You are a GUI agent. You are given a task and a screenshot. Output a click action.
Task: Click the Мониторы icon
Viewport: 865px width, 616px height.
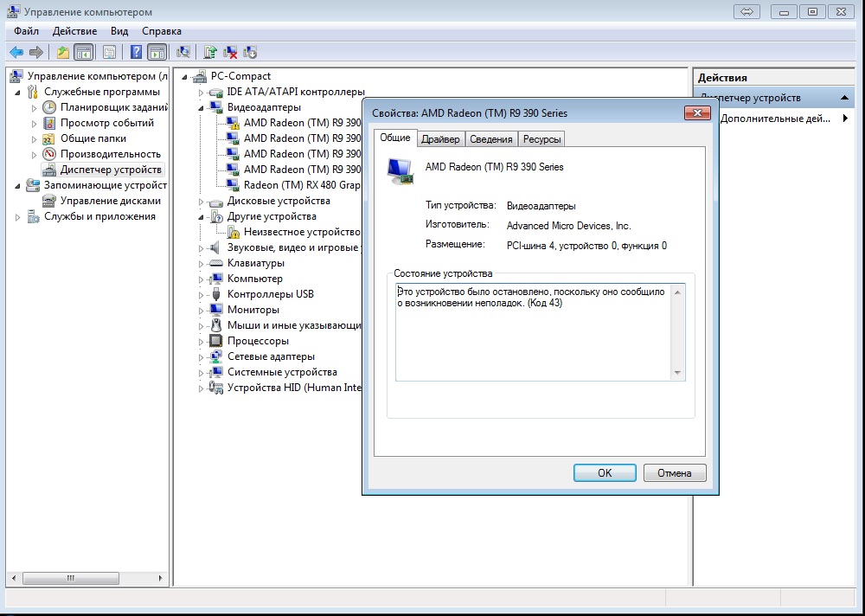(216, 310)
